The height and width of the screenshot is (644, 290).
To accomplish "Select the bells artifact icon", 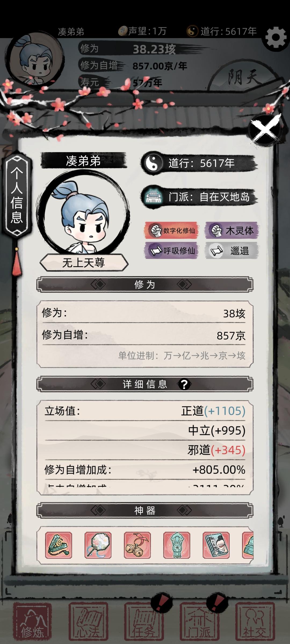I will tap(137, 545).
